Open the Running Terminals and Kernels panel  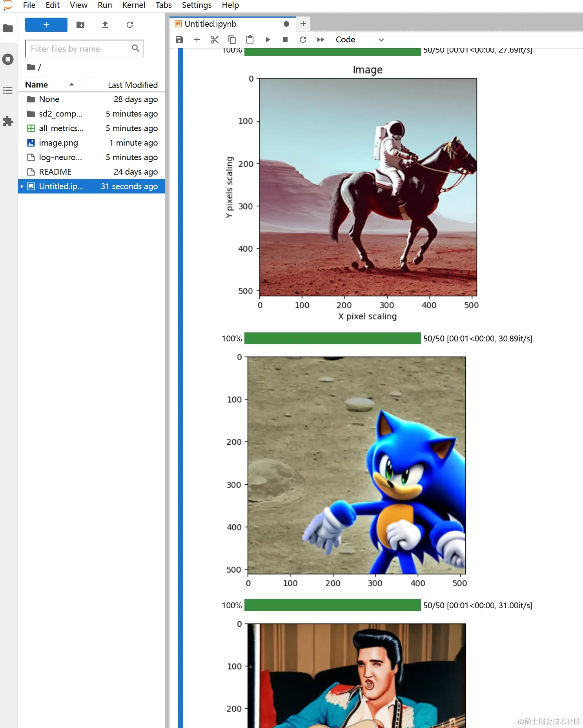pyautogui.click(x=8, y=59)
